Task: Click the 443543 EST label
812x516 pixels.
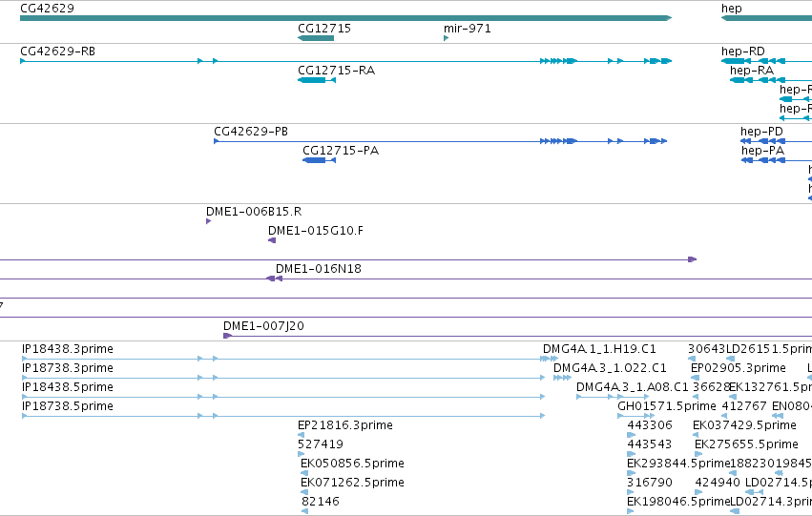Action: [x=650, y=444]
